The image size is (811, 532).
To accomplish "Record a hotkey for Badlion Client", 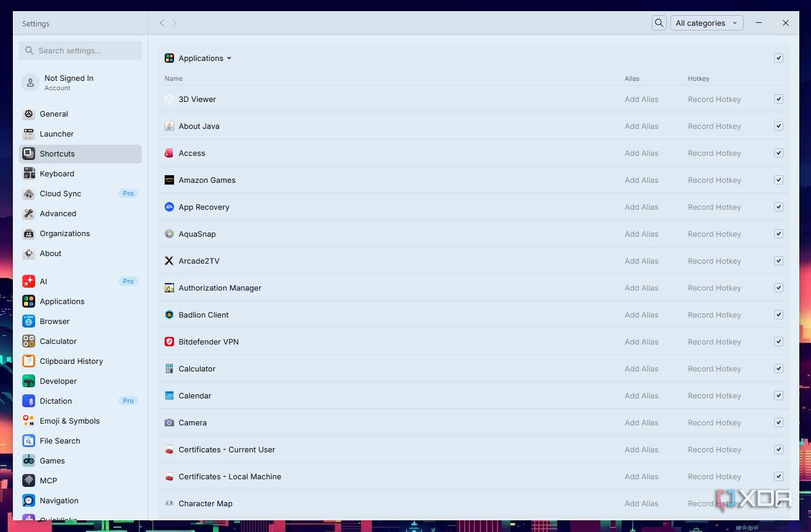I will click(714, 315).
